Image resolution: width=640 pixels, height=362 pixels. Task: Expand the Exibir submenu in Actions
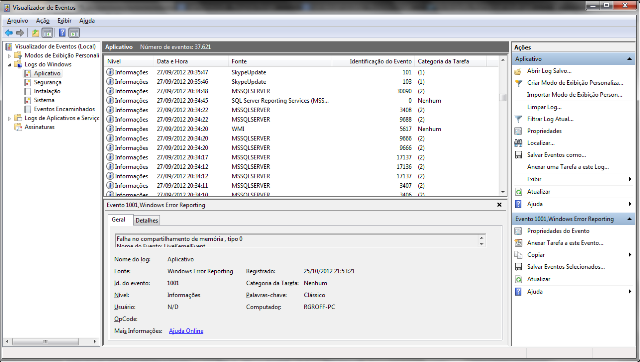coord(630,179)
